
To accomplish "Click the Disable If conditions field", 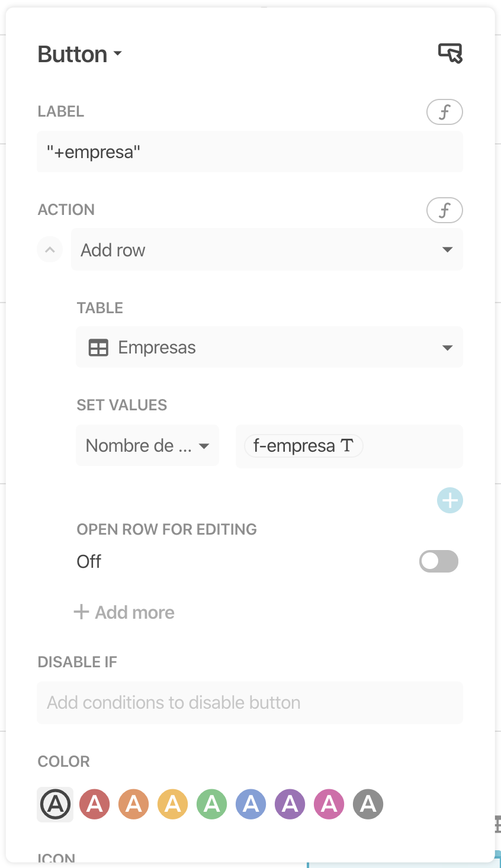I will (x=250, y=703).
